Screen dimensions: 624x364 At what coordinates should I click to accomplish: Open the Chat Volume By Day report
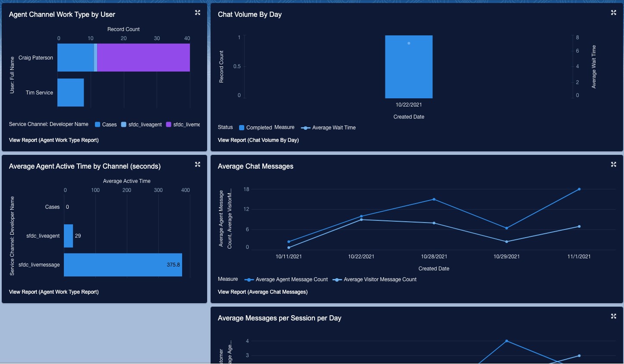tap(258, 140)
